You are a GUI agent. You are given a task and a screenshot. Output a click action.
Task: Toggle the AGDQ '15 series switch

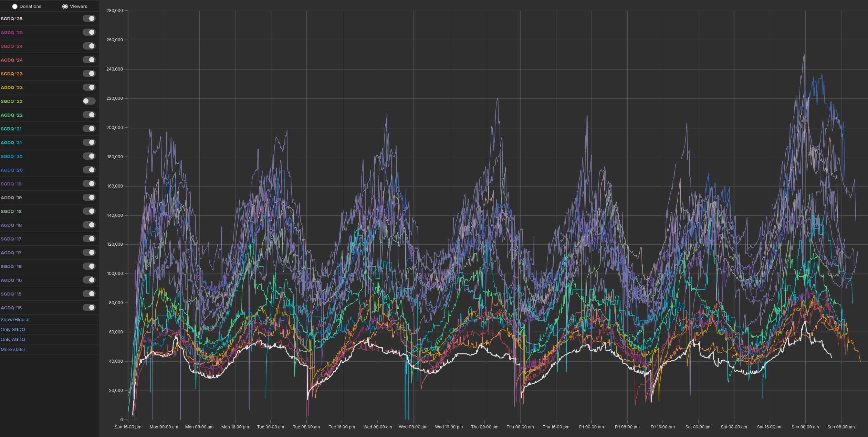tap(89, 308)
